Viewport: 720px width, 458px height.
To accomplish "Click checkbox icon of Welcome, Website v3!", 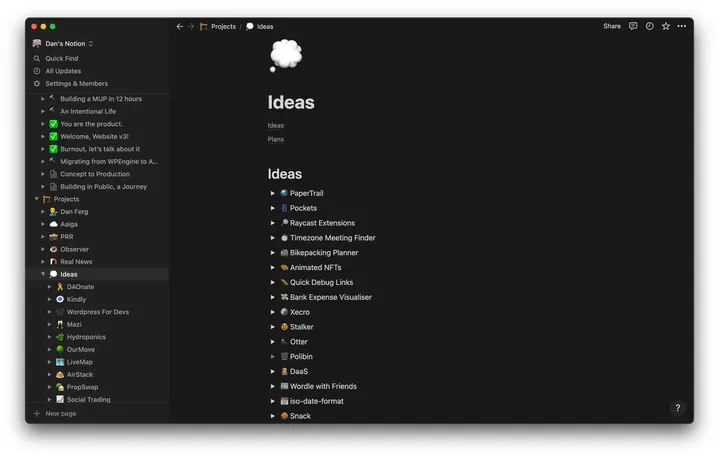I will point(53,136).
